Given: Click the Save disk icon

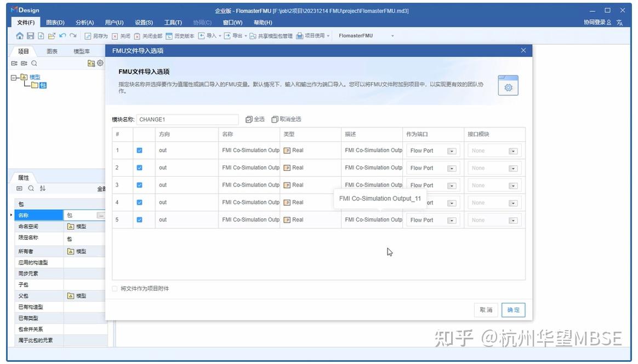Looking at the screenshot, I should pyautogui.click(x=31, y=36).
